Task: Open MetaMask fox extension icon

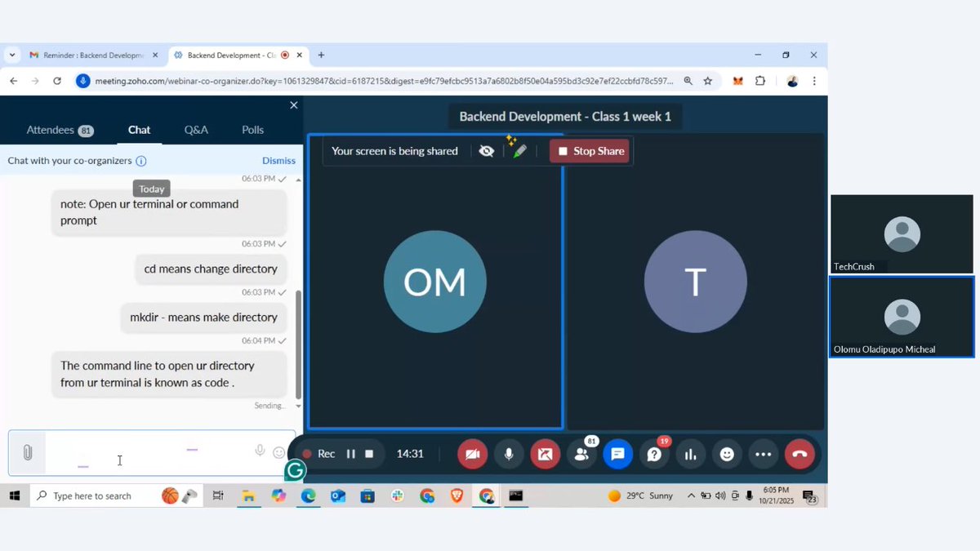Action: [738, 81]
